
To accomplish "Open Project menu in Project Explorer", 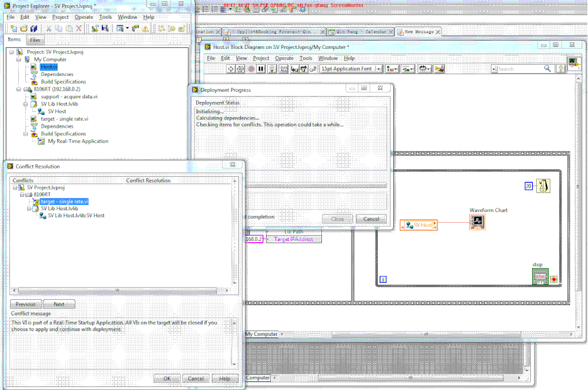I will point(60,17).
